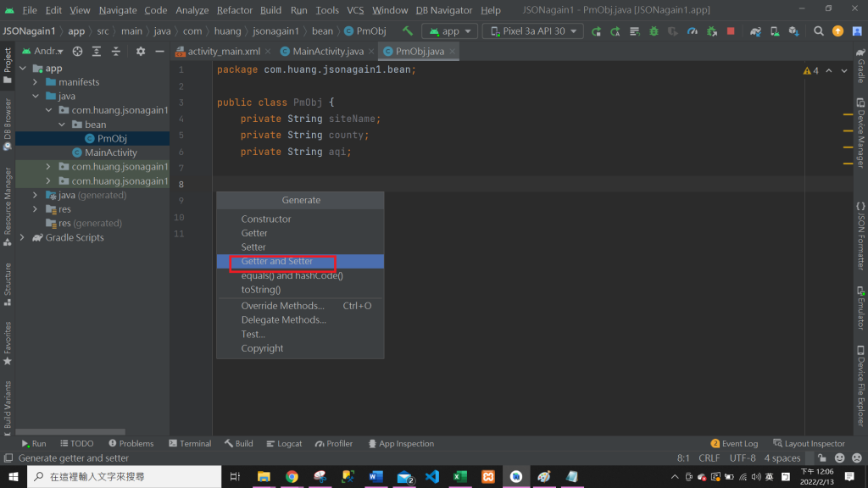The width and height of the screenshot is (868, 488).
Task: Open the Emulator side panel
Action: pos(861,307)
